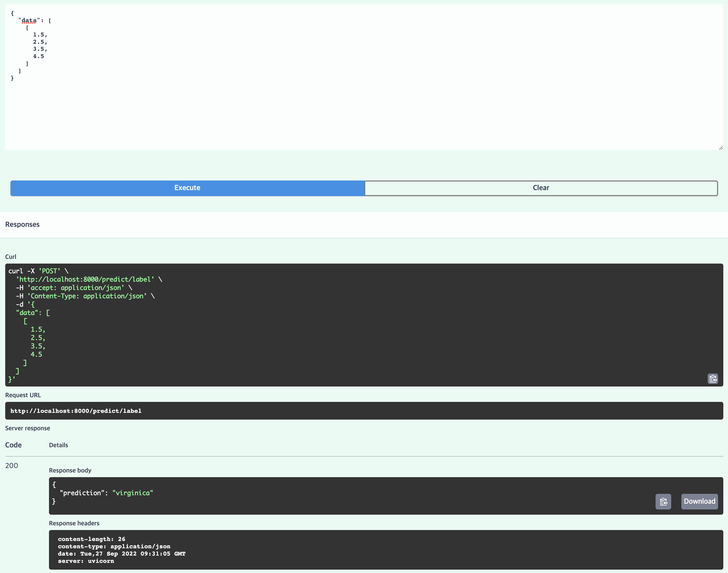The height and width of the screenshot is (573, 728).
Task: Click the "virginica" prediction value
Action: [x=133, y=493]
